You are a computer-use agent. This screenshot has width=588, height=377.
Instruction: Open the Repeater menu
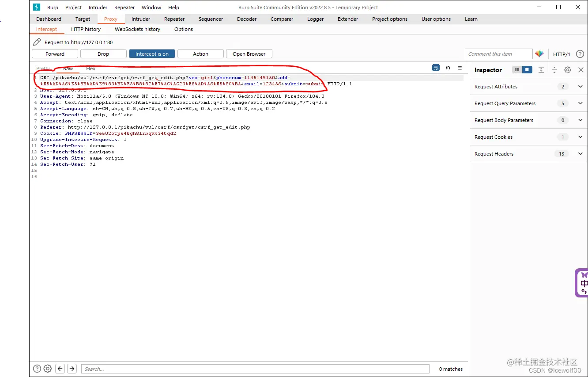coord(124,8)
